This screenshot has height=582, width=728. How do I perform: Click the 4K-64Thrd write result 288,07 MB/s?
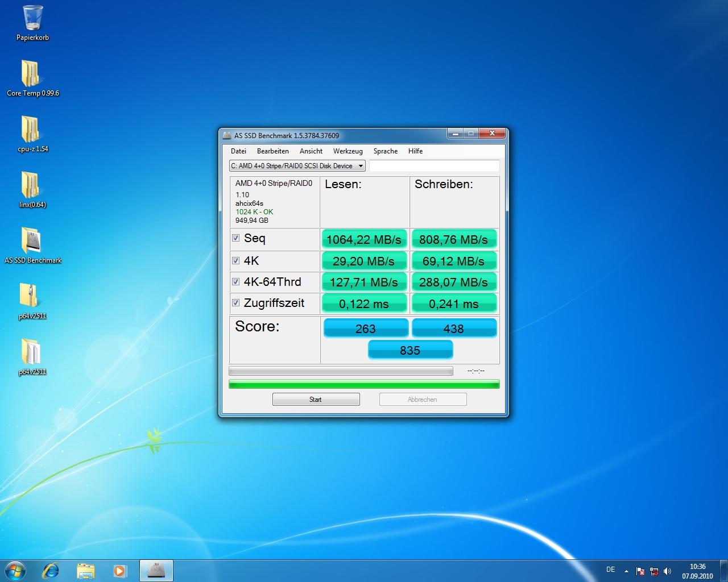click(x=454, y=282)
